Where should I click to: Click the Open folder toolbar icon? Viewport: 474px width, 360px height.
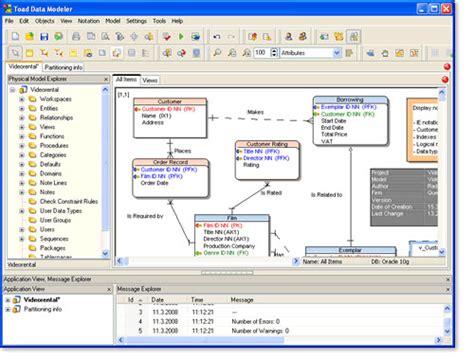click(x=30, y=36)
